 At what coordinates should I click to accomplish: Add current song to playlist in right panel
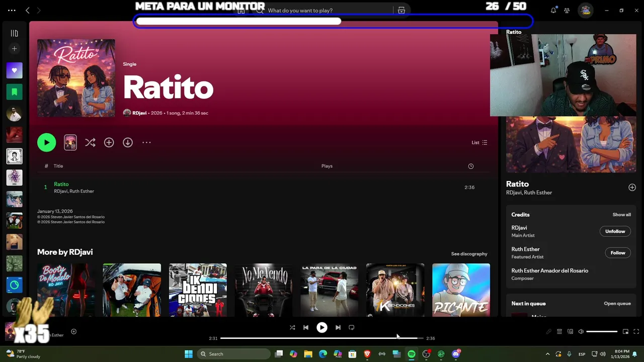point(632,188)
